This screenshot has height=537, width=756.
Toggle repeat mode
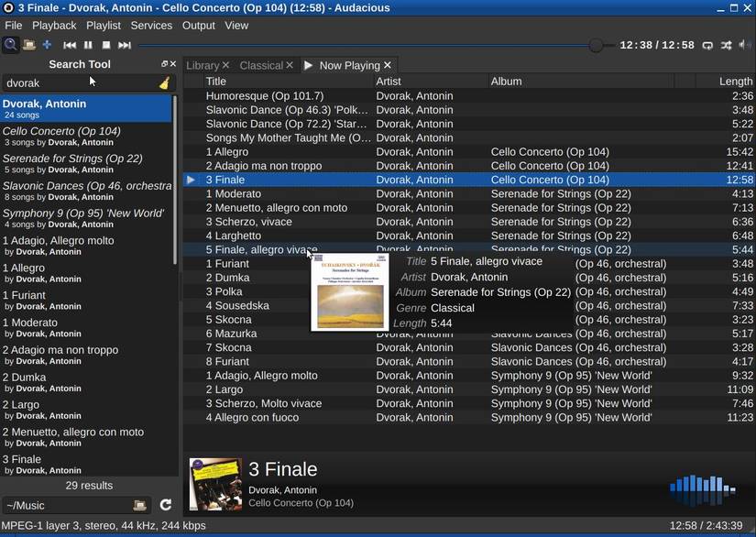pos(707,44)
